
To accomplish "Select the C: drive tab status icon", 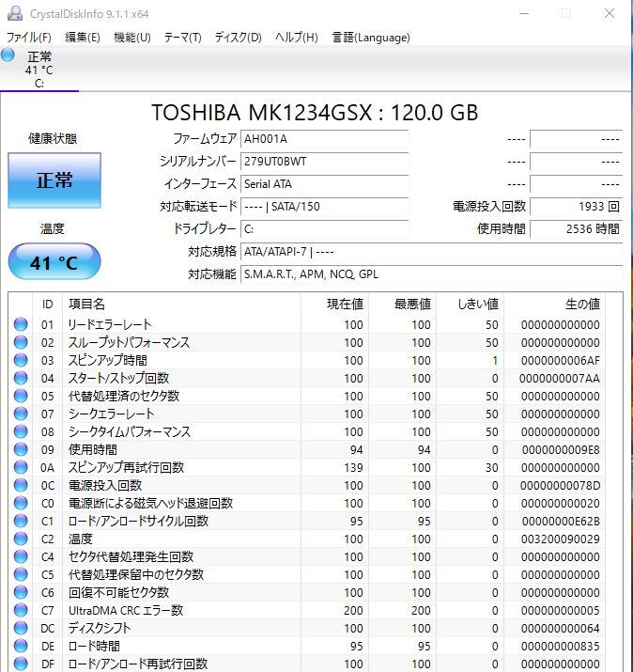I will (x=8, y=55).
